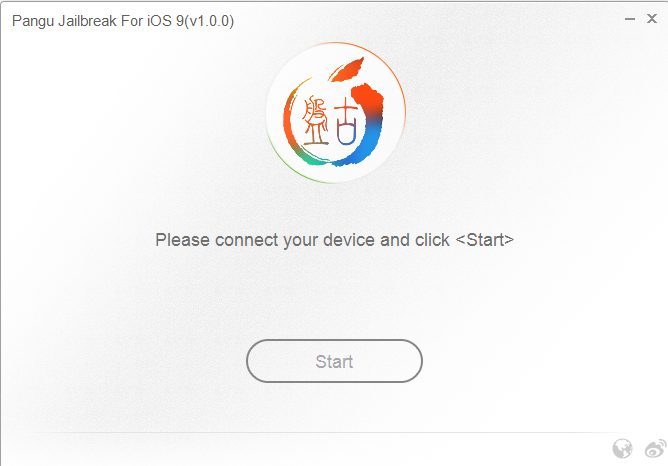
Task: Click the dash icon in title bar
Action: pos(628,20)
